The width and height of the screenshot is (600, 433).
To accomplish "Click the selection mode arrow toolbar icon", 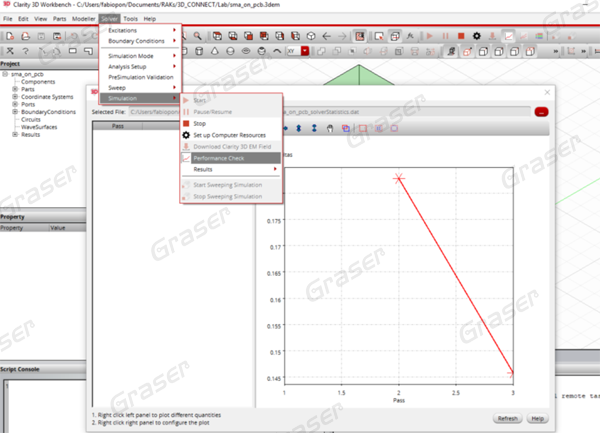I will coord(379,36).
